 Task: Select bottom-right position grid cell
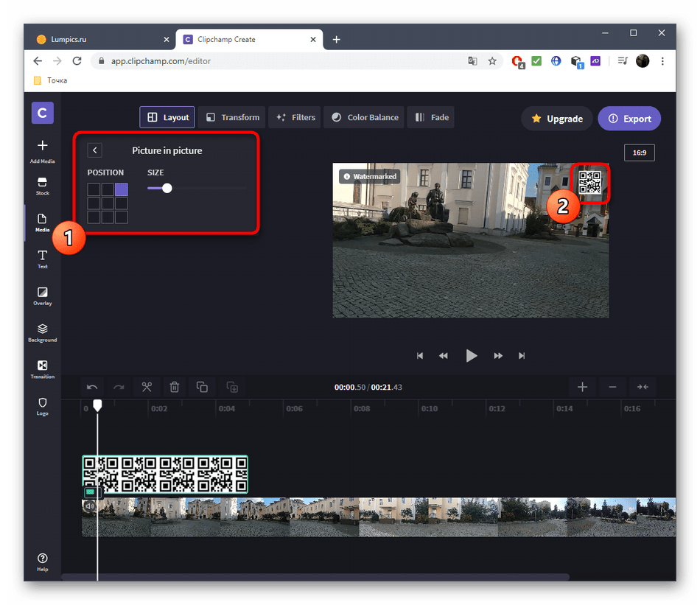pyautogui.click(x=122, y=217)
